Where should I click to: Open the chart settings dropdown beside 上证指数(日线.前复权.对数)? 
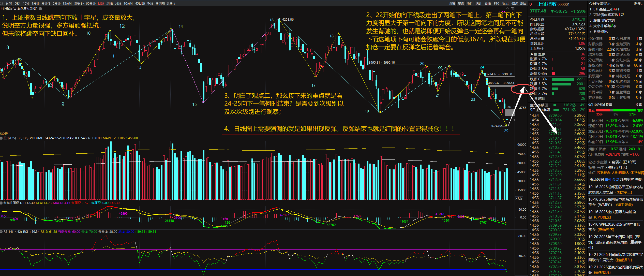pos(40,9)
